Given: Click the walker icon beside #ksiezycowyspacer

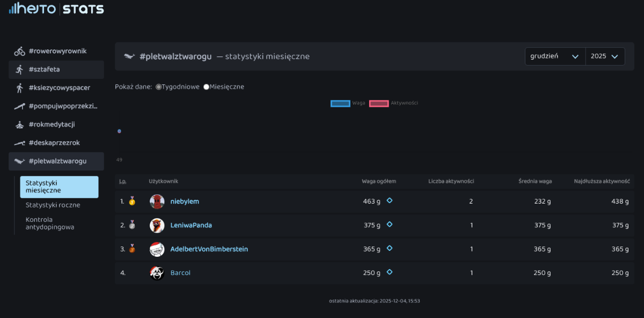Looking at the screenshot, I should [20, 88].
